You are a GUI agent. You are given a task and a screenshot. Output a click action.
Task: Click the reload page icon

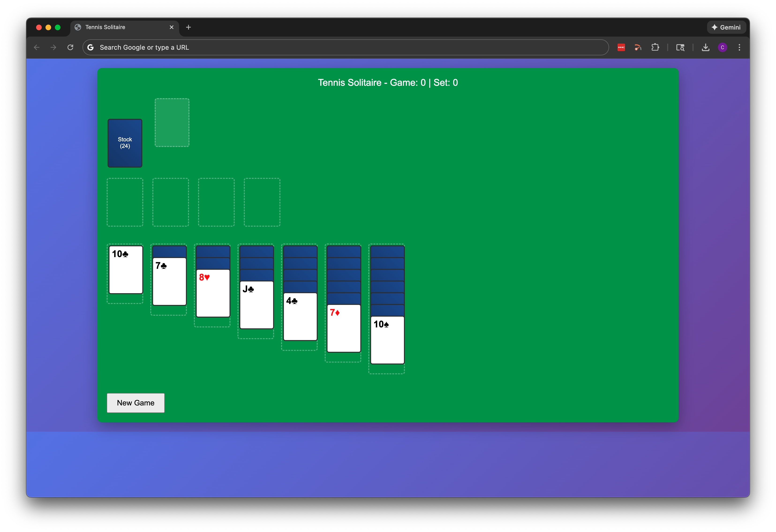(70, 47)
